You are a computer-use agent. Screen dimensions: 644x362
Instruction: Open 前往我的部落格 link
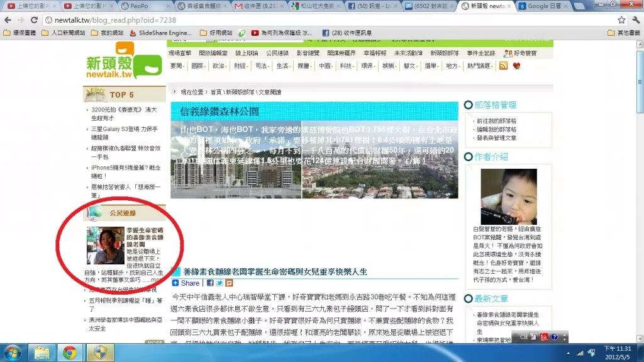[496, 121]
